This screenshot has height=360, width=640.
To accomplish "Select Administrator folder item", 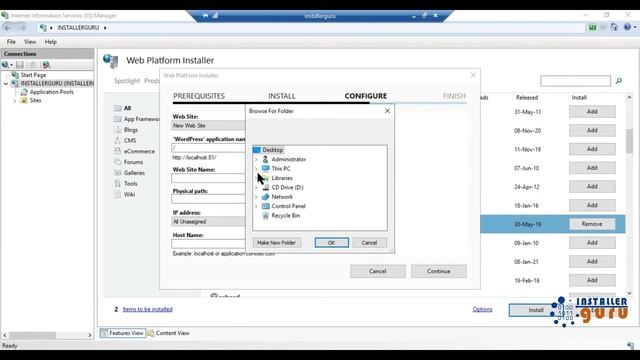I will [x=289, y=159].
